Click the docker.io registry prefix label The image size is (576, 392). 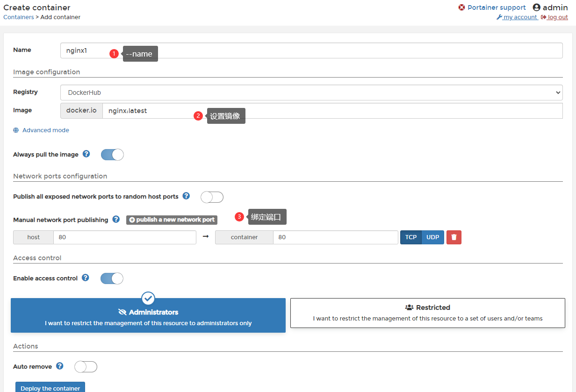(x=81, y=111)
